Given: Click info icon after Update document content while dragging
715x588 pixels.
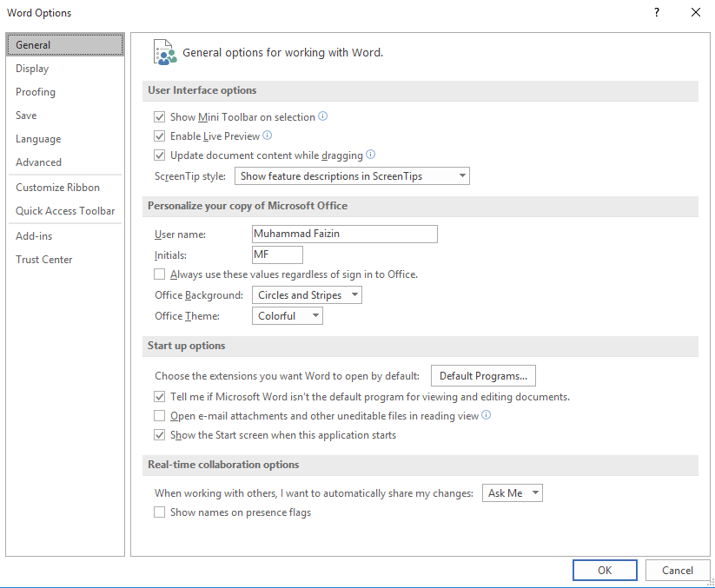Looking at the screenshot, I should tap(370, 155).
